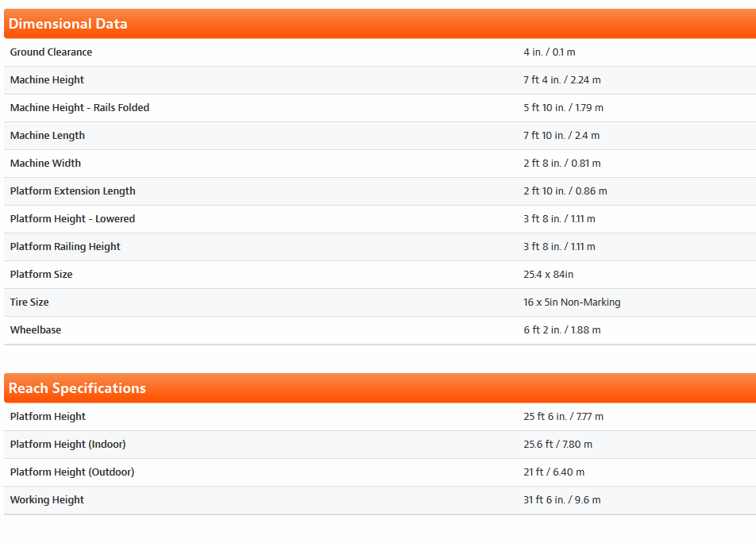Click the 25.4 x 84in value
The width and height of the screenshot is (756, 547).
[548, 275]
